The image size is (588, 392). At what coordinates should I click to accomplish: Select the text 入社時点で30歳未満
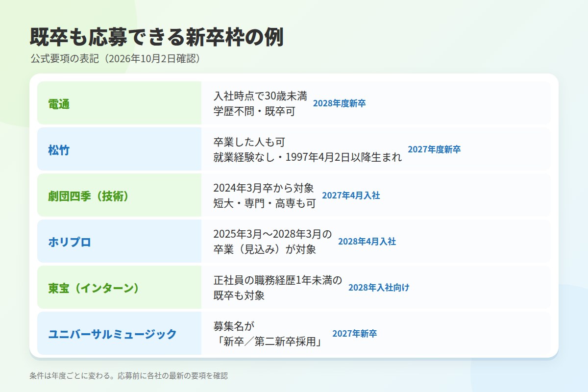260,96
